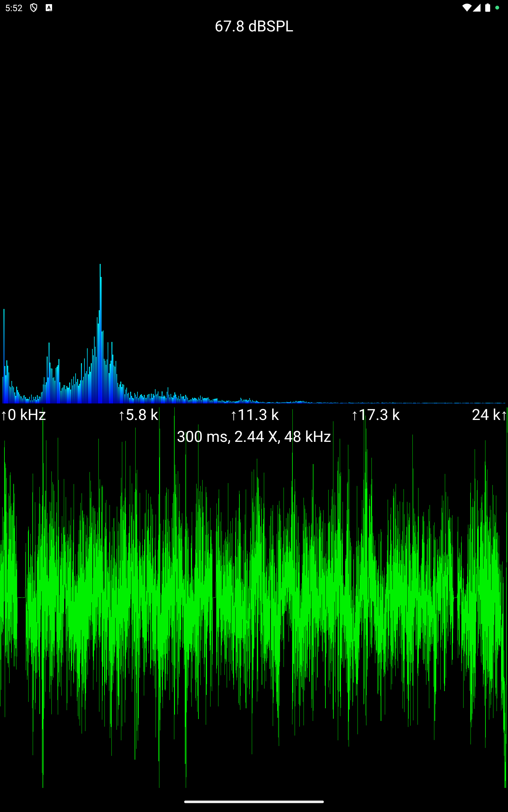508x812 pixels.
Task: Tap the bottom navigation home handle
Action: pos(254,802)
